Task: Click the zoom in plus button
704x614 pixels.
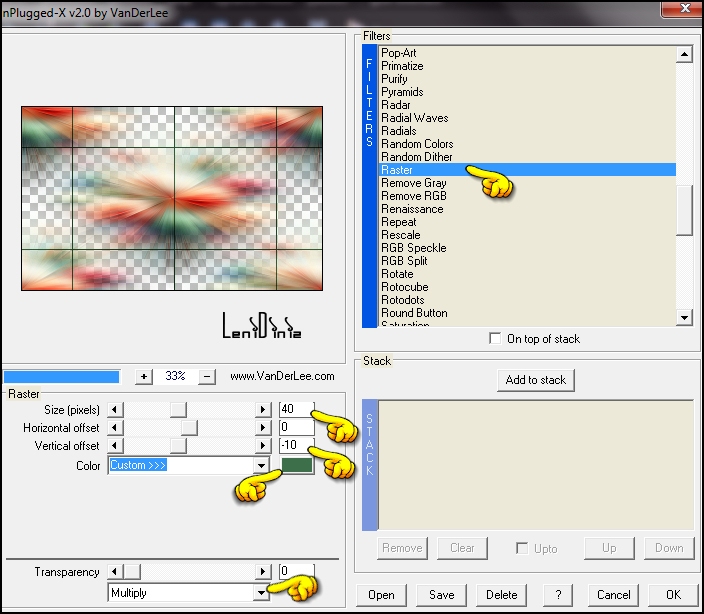Action: [x=144, y=376]
